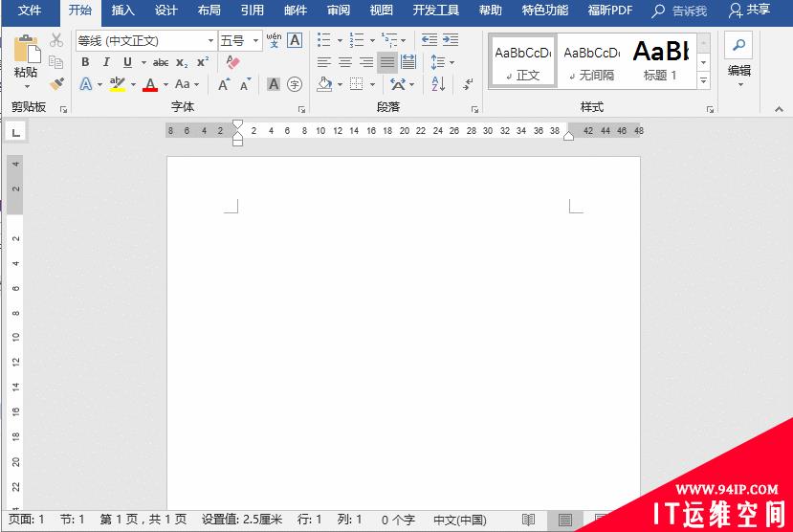
Task: Switch to the 插入 (Insert) tab
Action: point(122,11)
